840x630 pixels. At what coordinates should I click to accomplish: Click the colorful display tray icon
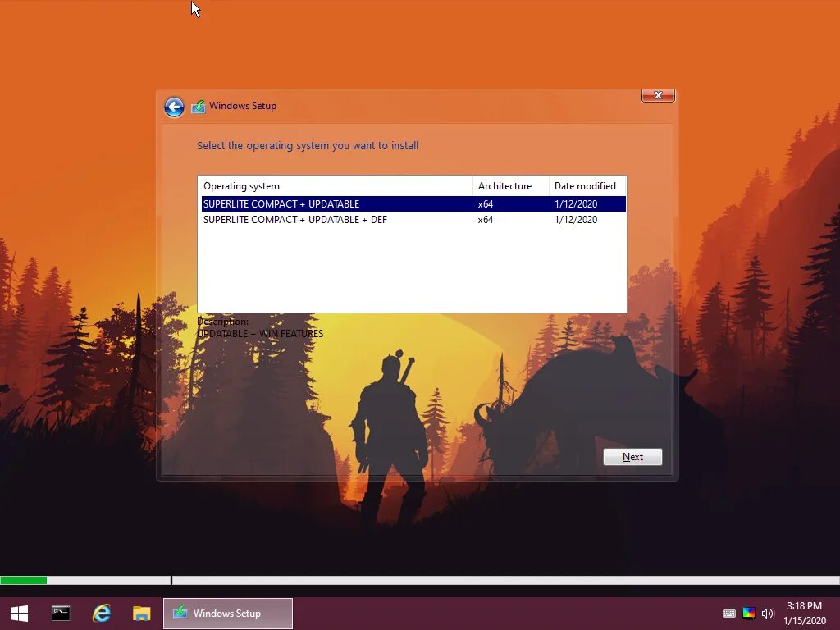(749, 614)
